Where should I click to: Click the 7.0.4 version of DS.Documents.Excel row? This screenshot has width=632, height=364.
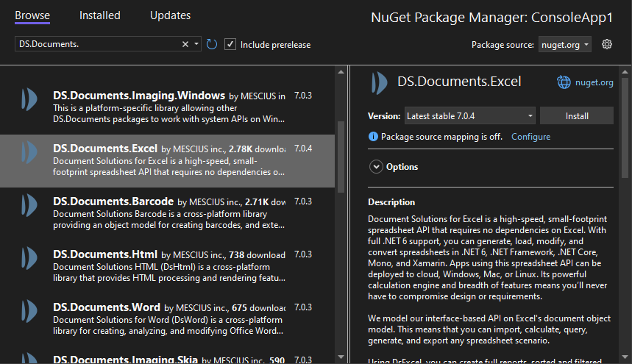tap(303, 149)
